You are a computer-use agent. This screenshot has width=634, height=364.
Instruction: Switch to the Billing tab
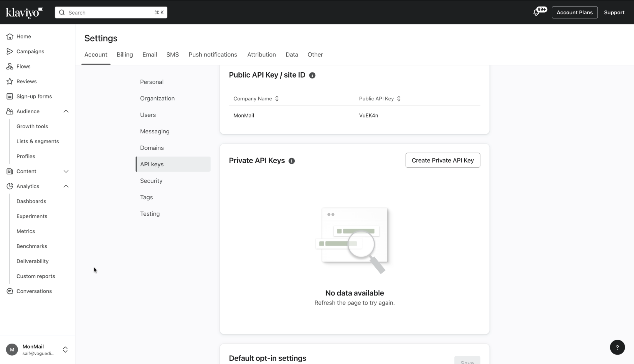pos(125,55)
